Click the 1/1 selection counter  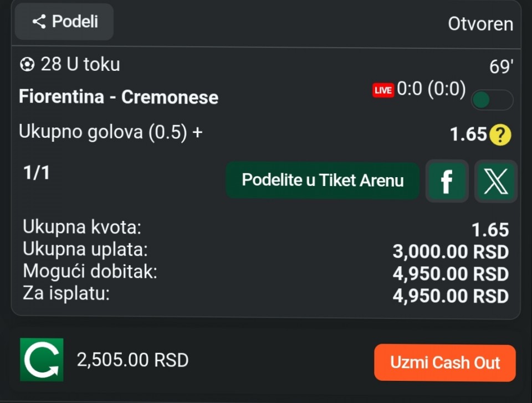pos(37,173)
